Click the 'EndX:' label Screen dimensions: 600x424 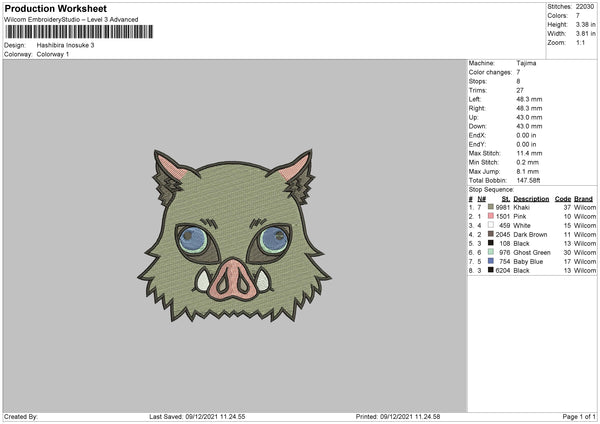click(x=477, y=135)
